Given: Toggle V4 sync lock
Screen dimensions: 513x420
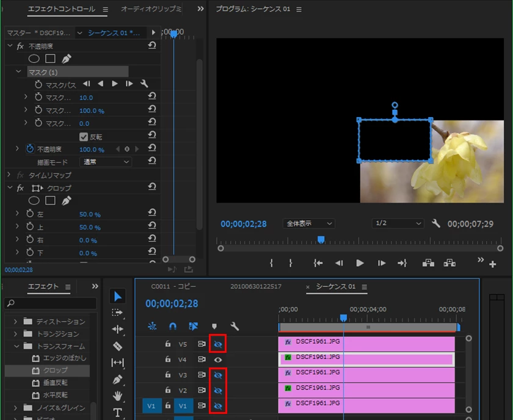Looking at the screenshot, I should pyautogui.click(x=202, y=360).
